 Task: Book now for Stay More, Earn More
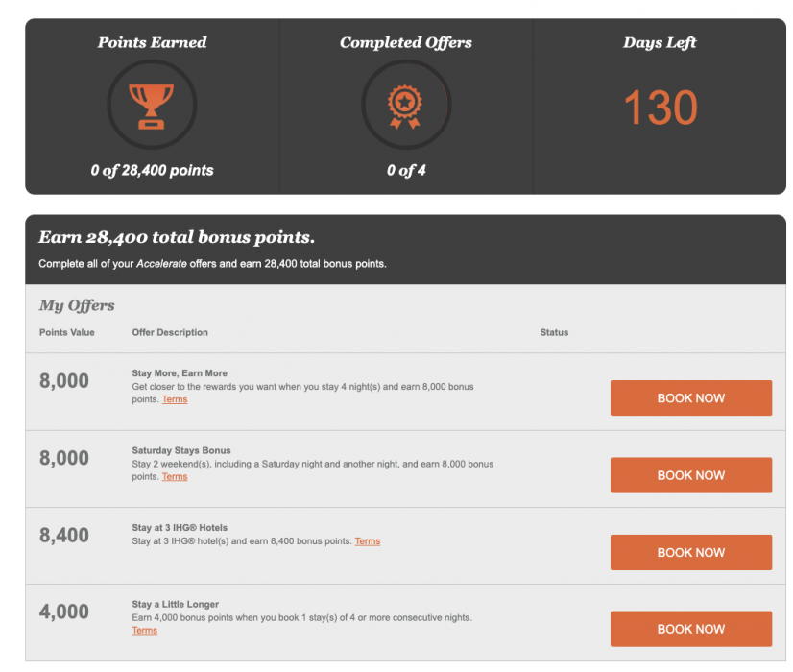(x=690, y=398)
